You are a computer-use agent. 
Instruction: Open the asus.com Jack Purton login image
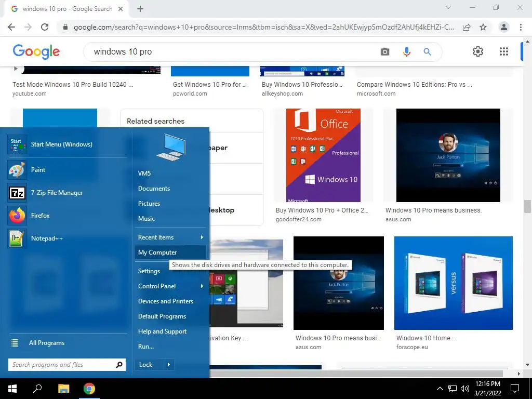pyautogui.click(x=448, y=155)
